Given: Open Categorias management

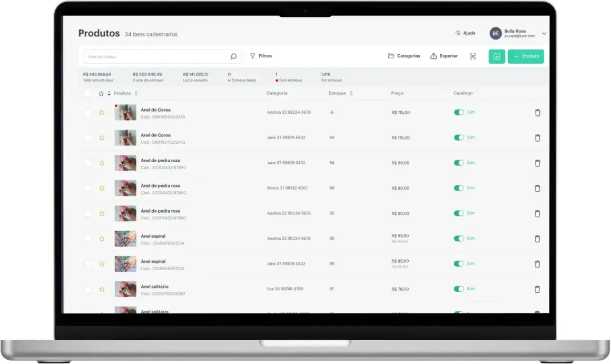Looking at the screenshot, I should point(404,56).
